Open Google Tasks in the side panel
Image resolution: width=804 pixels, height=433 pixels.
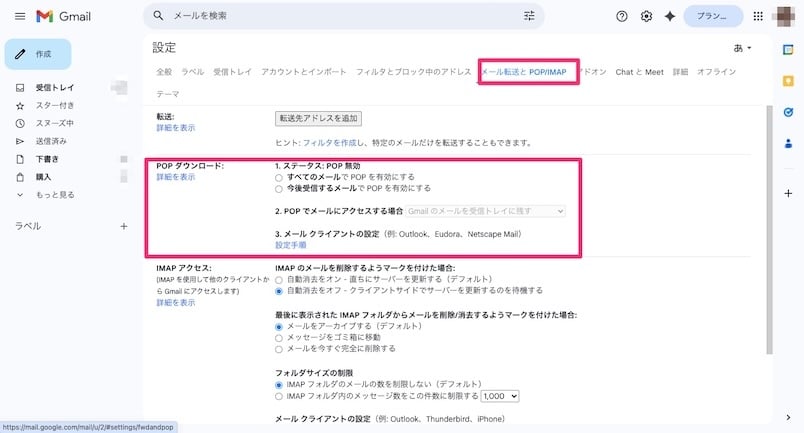point(788,112)
